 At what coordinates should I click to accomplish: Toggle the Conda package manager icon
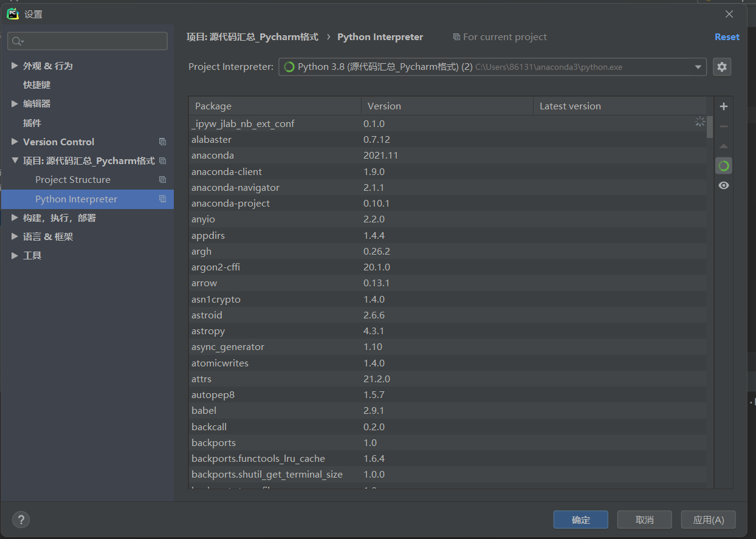pyautogui.click(x=723, y=166)
